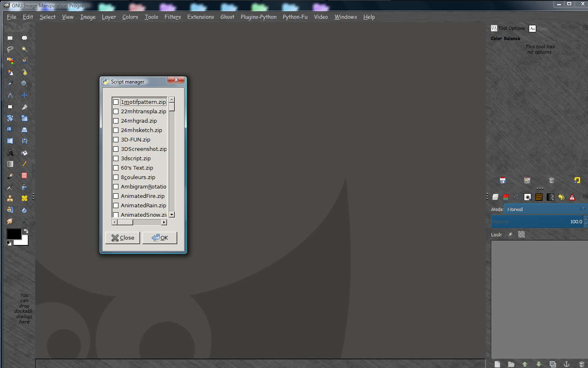Open the Gradients dock tab
The height and width of the screenshot is (368, 588).
pos(550,197)
